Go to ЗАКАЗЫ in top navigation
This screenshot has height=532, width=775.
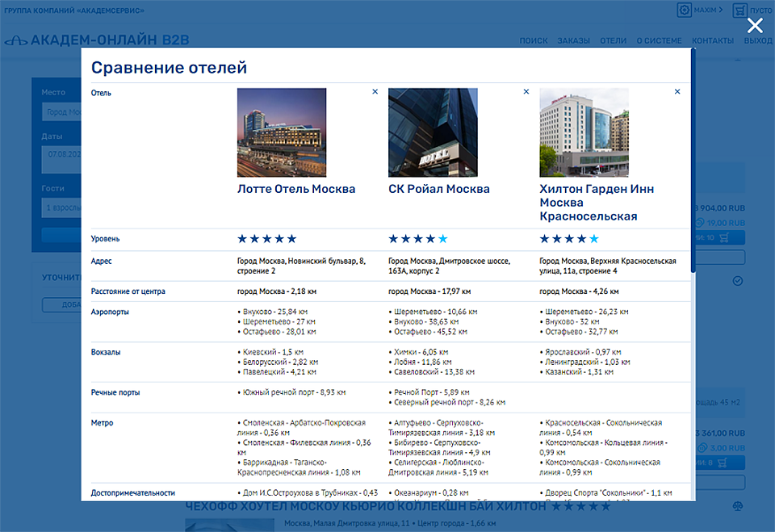(x=573, y=40)
